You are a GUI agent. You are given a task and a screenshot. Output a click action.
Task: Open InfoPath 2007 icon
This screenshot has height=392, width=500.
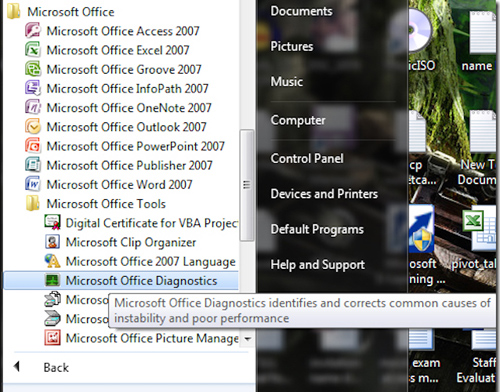[33, 88]
